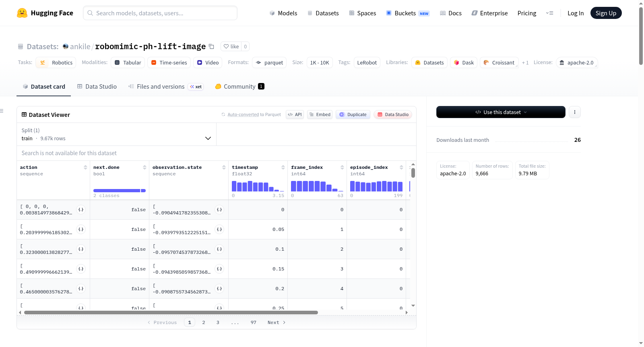Expand the first observation.state cell's braces icon
This screenshot has height=347, width=644.
pyautogui.click(x=219, y=210)
